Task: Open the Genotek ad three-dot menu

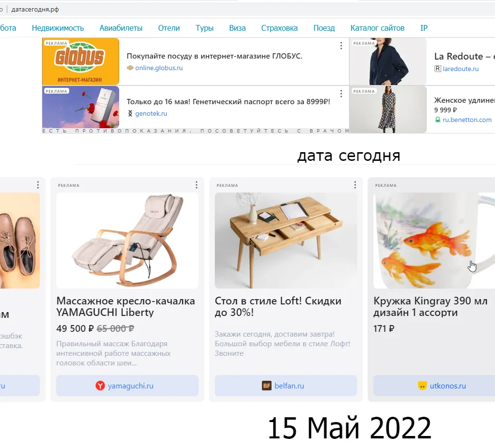Action: click(x=341, y=94)
